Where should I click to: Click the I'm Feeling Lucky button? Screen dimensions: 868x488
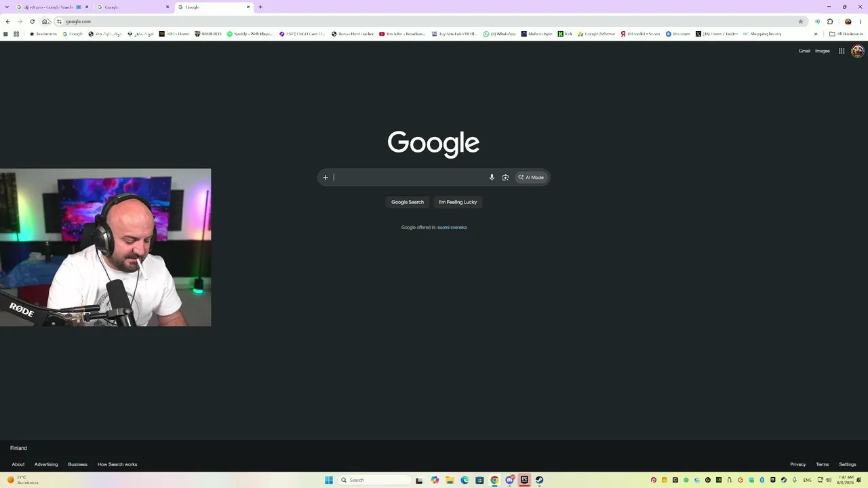click(458, 202)
